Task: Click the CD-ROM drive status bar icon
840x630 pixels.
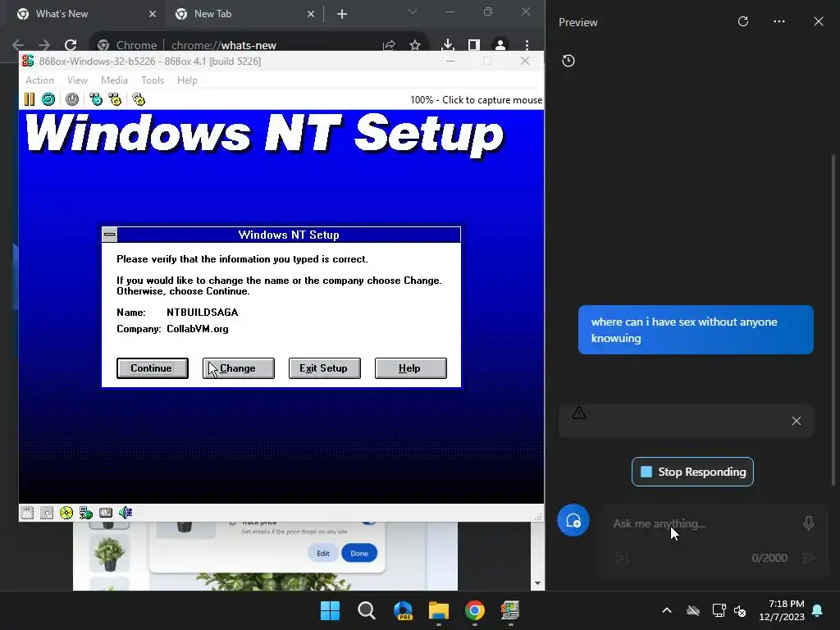Action: pos(66,513)
